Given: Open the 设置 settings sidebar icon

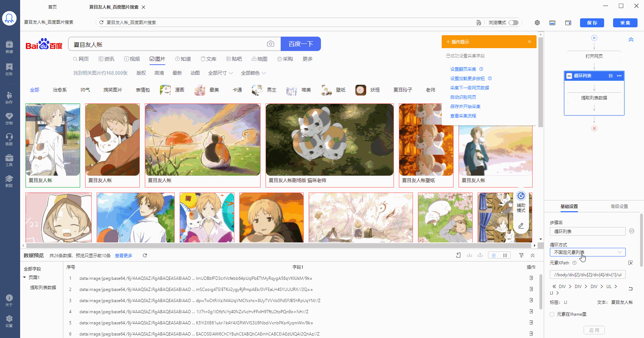Looking at the screenshot, I should click(9, 321).
